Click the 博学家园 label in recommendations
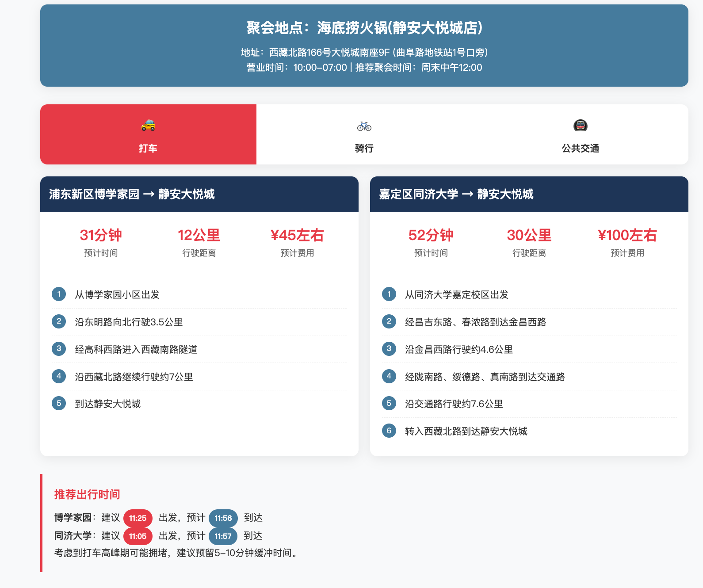Image resolution: width=703 pixels, height=588 pixels. 73,518
